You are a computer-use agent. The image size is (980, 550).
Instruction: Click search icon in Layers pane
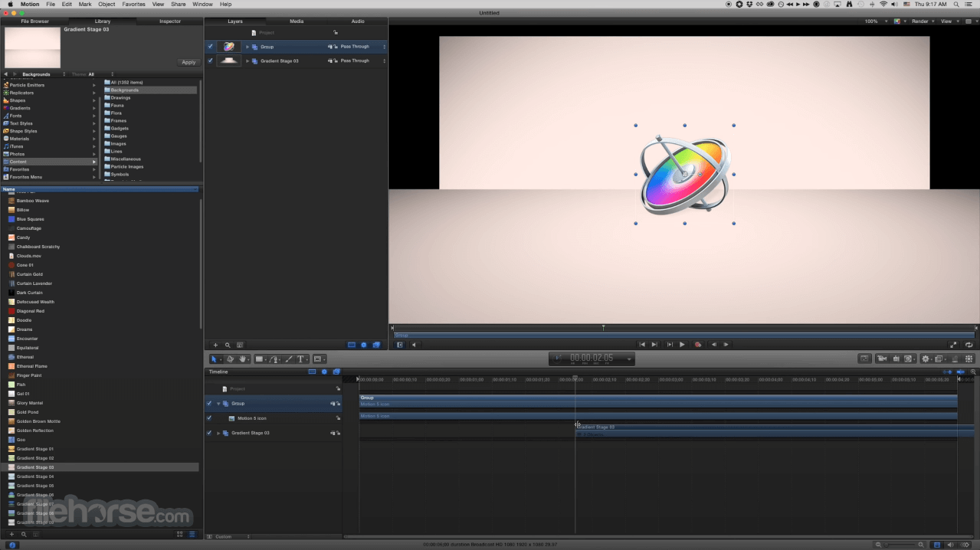(228, 345)
